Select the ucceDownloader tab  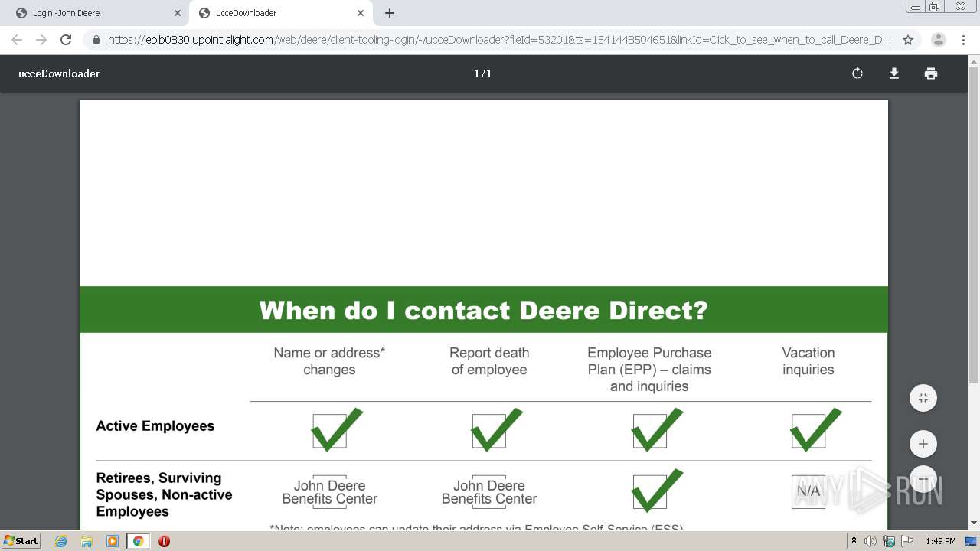point(280,13)
